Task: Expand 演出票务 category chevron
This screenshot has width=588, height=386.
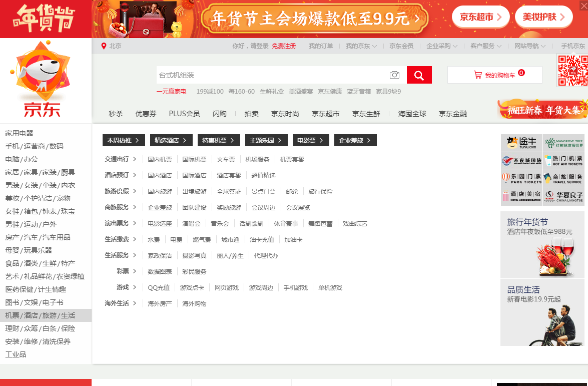Action: click(135, 223)
